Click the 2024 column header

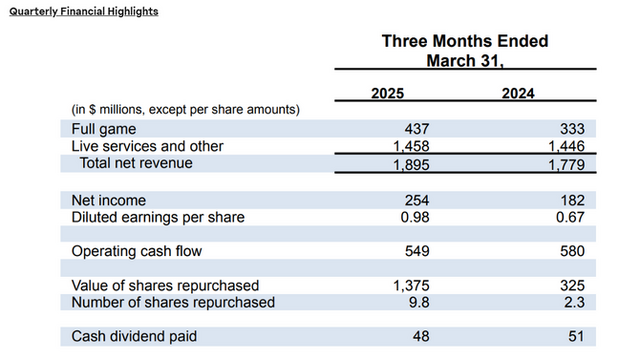[518, 93]
